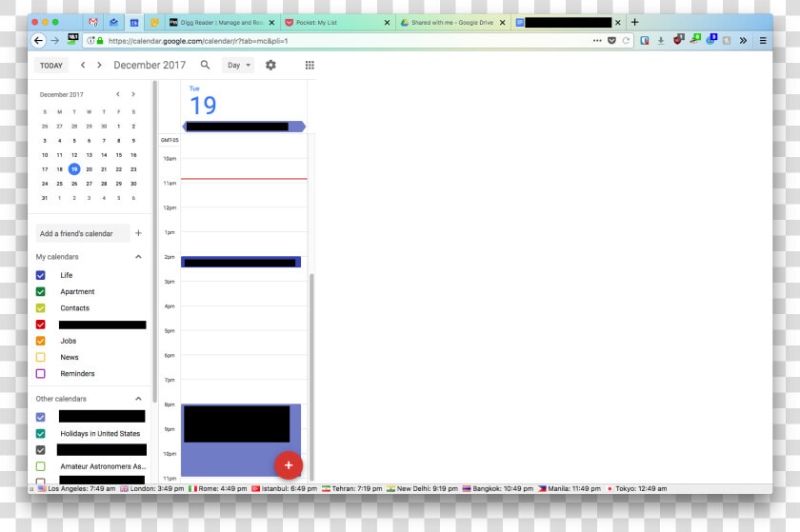Open the 8pm evening event block
Viewport: 800px width, 532px height.
tap(241, 441)
